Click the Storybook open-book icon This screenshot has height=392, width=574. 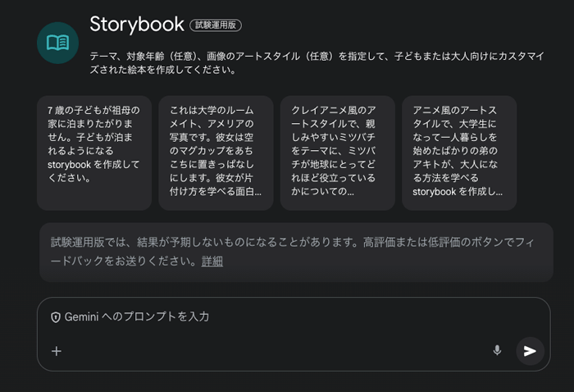click(58, 43)
